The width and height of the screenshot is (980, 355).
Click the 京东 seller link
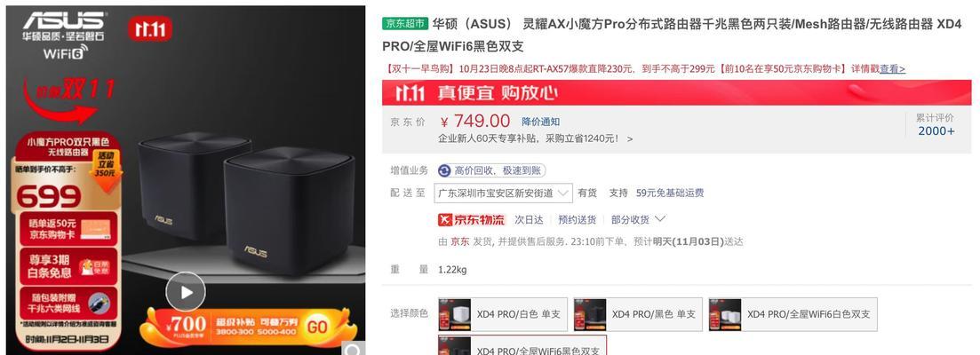[x=460, y=241]
